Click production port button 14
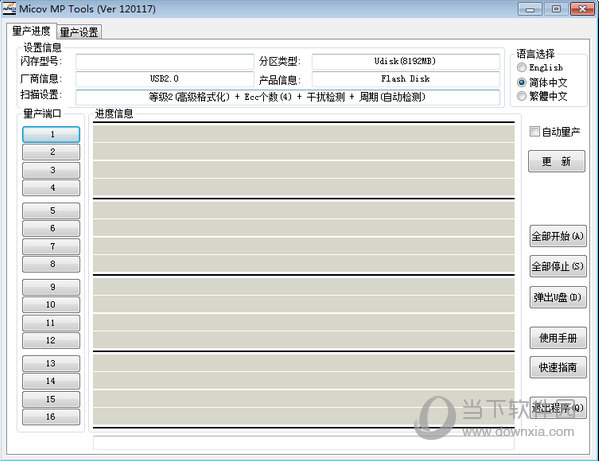This screenshot has width=599, height=461. (x=51, y=381)
